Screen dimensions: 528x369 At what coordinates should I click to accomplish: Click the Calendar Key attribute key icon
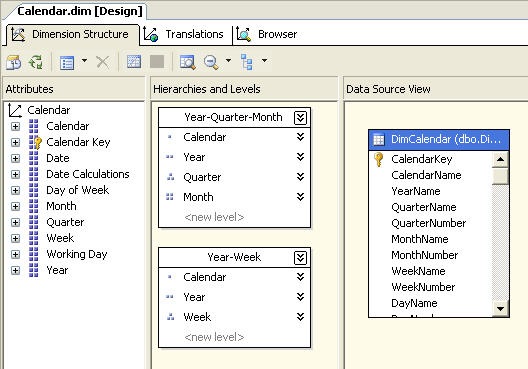(35, 142)
